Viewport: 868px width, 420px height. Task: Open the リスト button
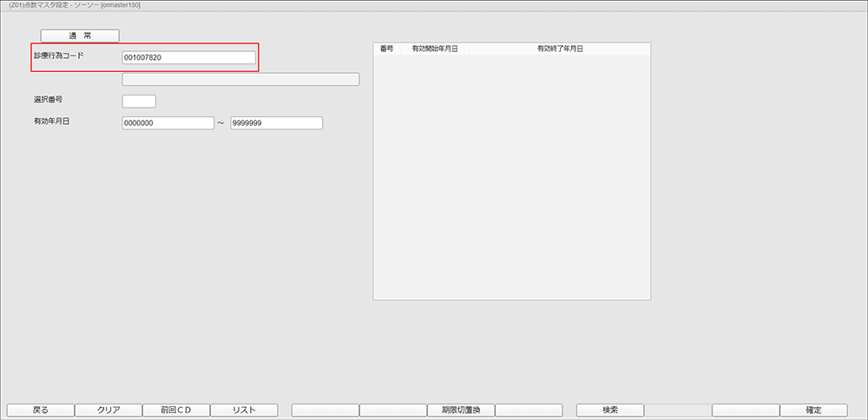[244, 410]
